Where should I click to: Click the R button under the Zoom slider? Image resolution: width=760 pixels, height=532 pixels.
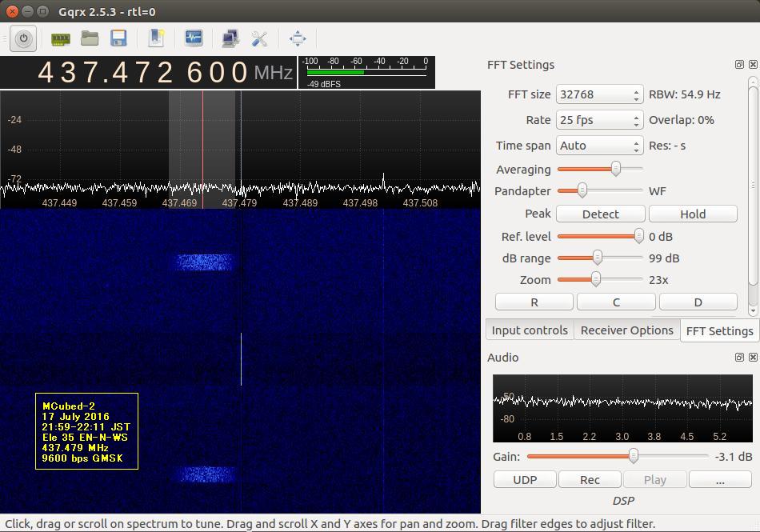pyautogui.click(x=534, y=302)
